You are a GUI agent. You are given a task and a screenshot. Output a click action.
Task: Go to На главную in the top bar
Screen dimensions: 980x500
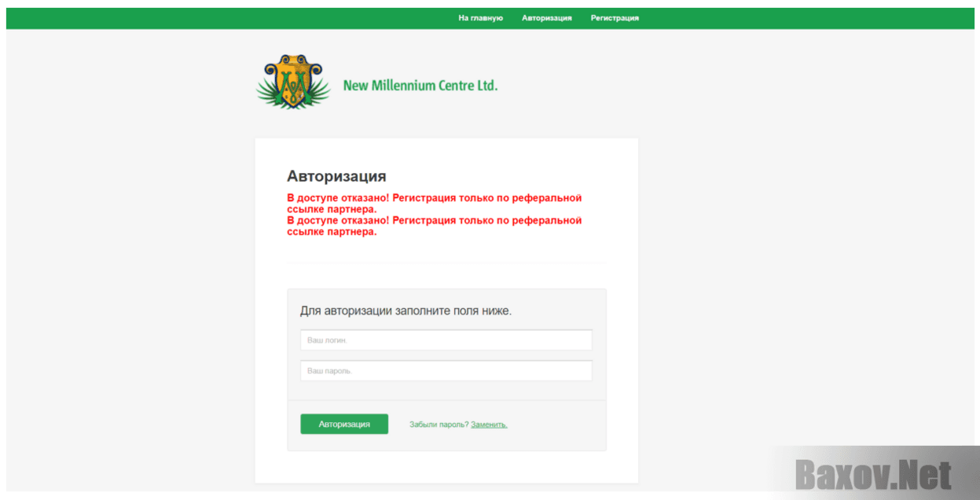coord(481,18)
